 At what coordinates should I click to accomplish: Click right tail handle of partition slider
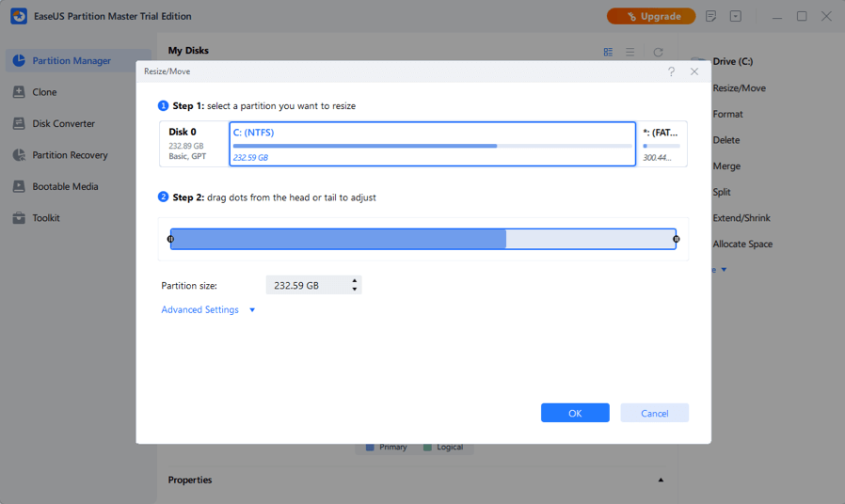tap(677, 239)
